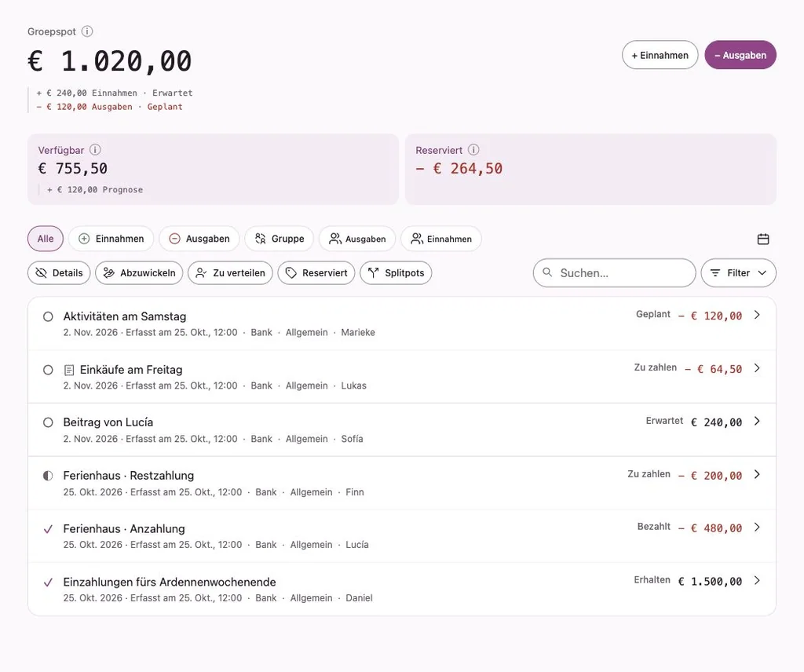
Task: Expand Einzahlungen fürs Ardennenwochenende via chevron
Action: (x=757, y=580)
